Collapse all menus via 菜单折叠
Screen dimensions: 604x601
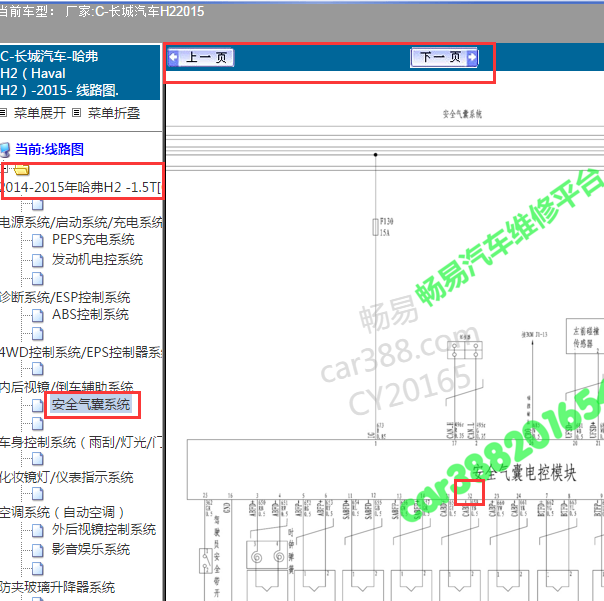coord(114,113)
